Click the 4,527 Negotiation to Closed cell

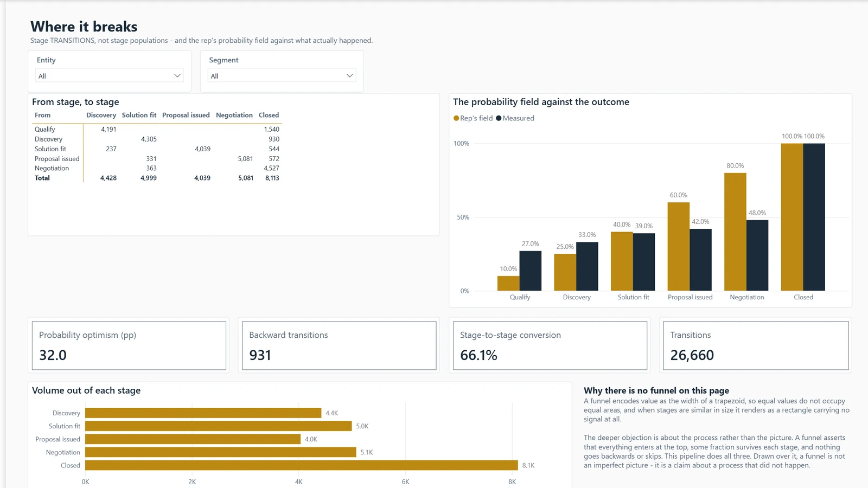click(271, 168)
